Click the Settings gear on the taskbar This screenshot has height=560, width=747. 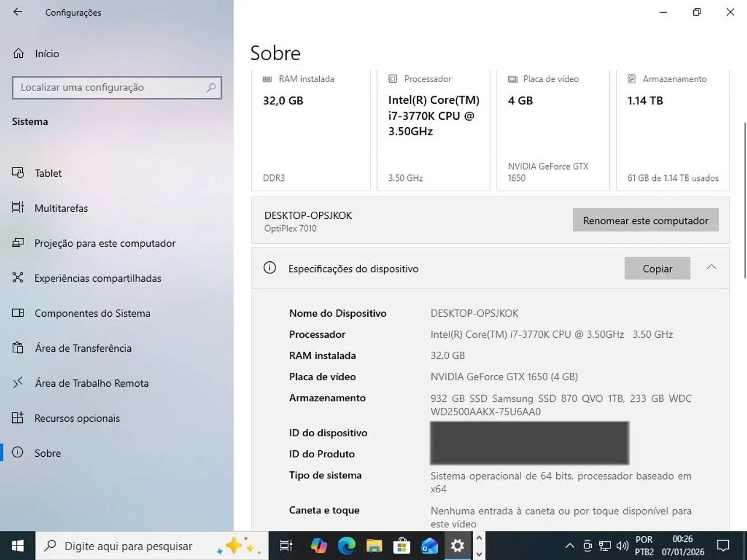pos(458,546)
